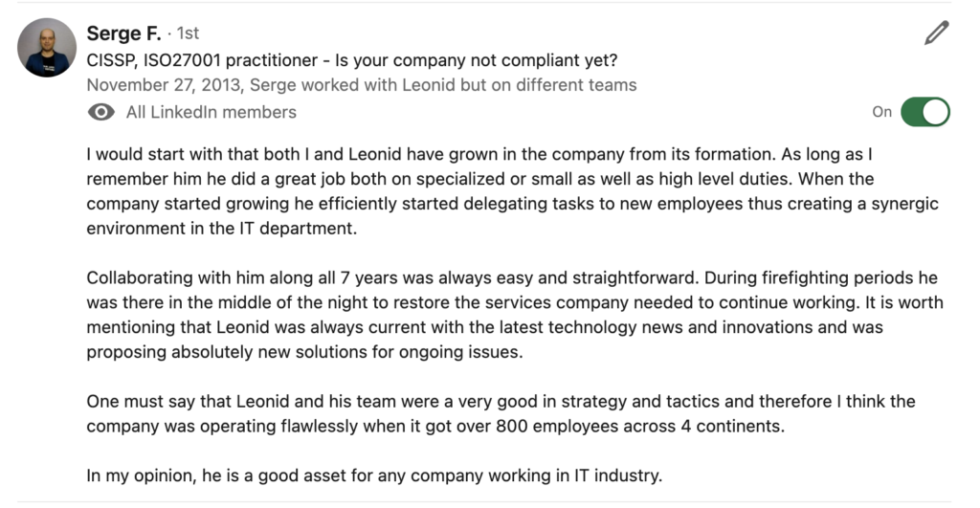980x508 pixels.
Task: Open the All LinkedIn members visibility setting
Action: [212, 113]
